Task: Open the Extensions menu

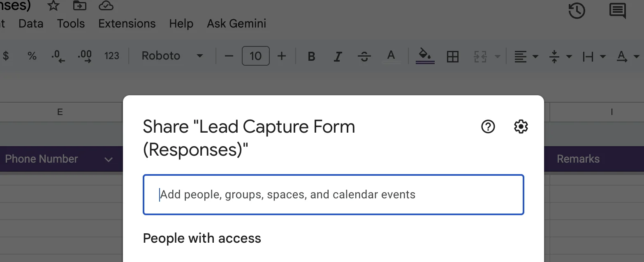Action: click(126, 23)
